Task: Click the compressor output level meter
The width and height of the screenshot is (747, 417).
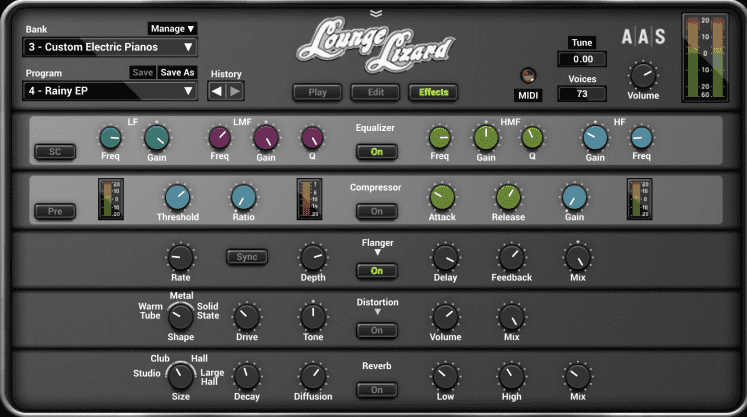Action: pos(639,199)
